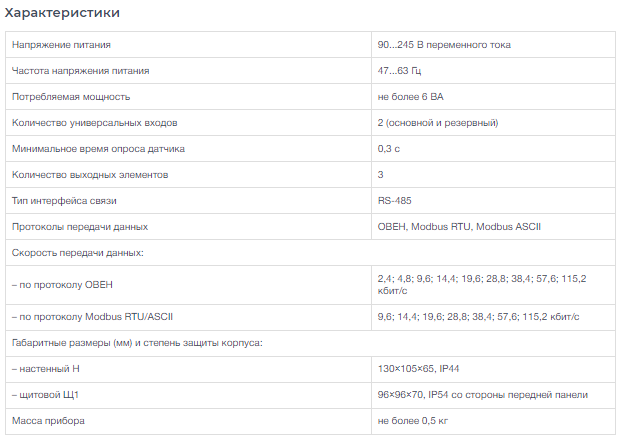
Task: Click the 47...63 Гц value
Action: [399, 71]
